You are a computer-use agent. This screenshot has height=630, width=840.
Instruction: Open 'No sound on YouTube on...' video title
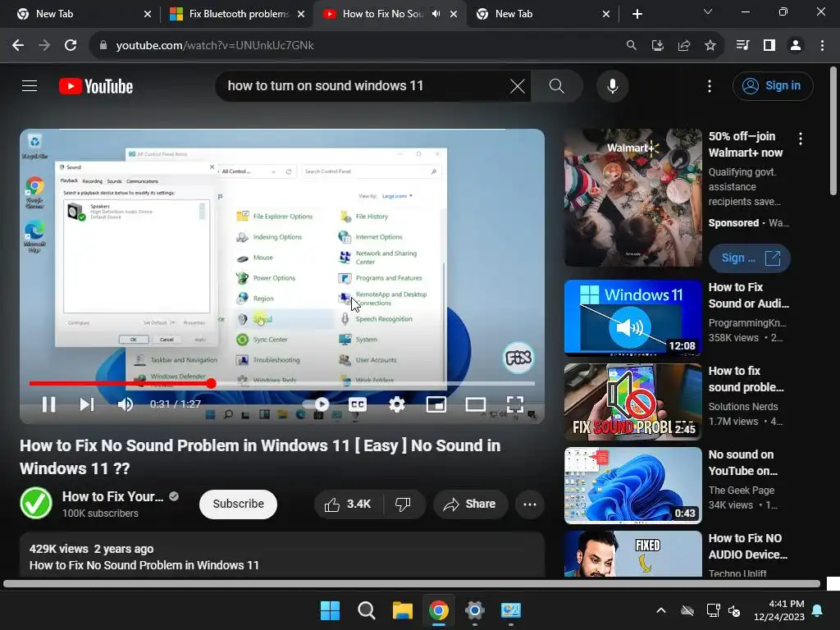(x=743, y=463)
